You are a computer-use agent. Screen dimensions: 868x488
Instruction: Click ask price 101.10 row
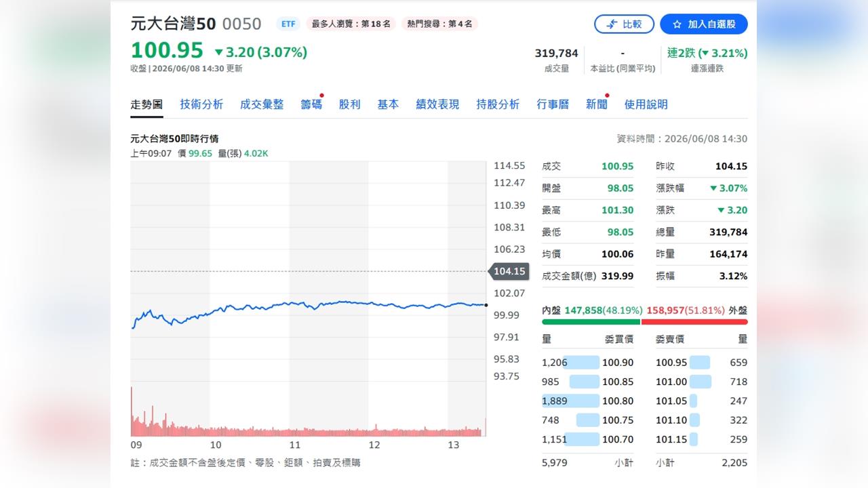pos(702,420)
